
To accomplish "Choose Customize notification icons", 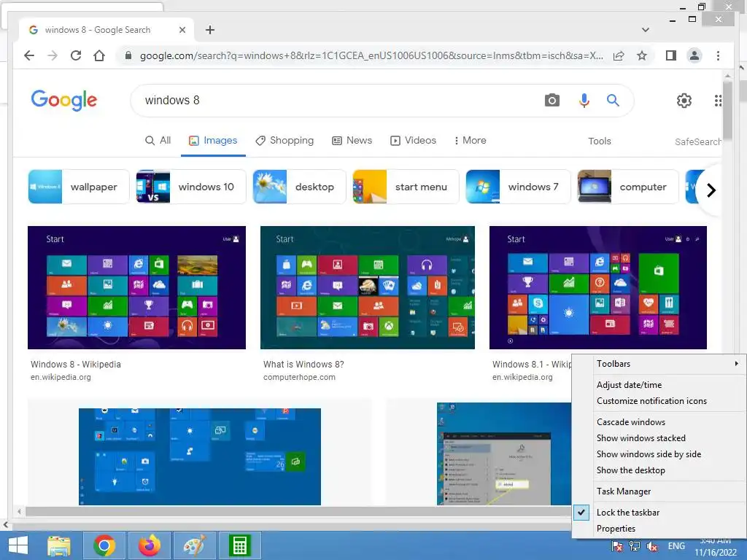I will (x=659, y=401).
